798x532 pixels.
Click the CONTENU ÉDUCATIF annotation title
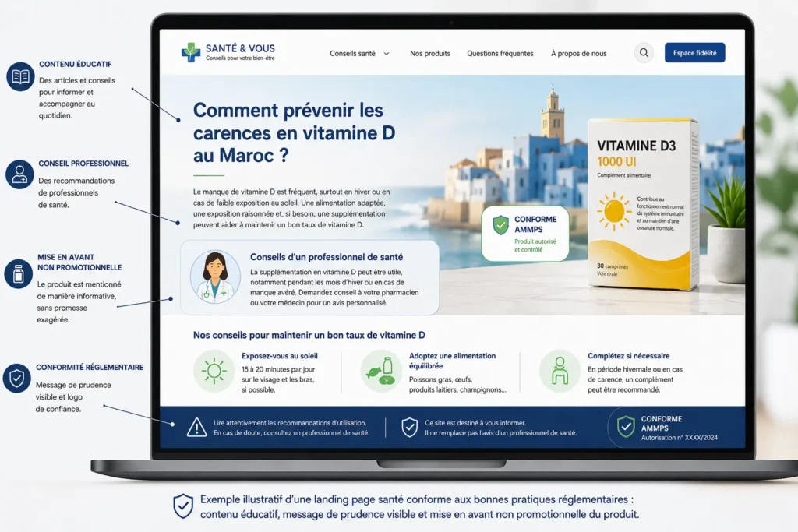point(76,64)
